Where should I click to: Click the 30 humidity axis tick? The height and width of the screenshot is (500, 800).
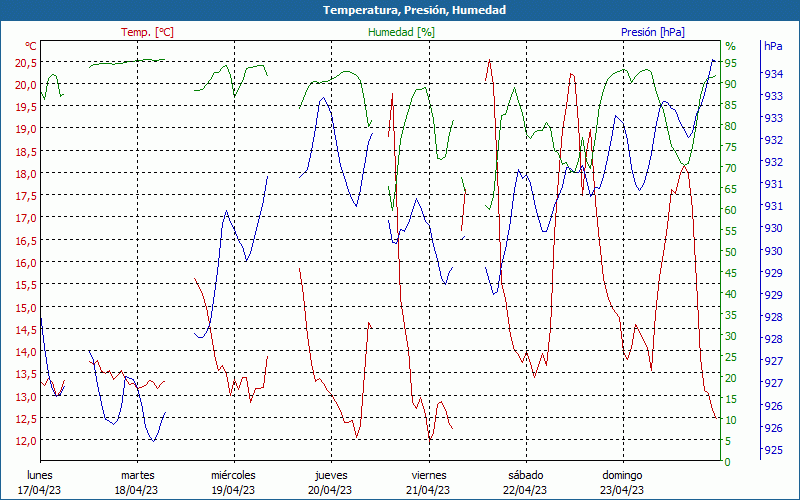[731, 336]
